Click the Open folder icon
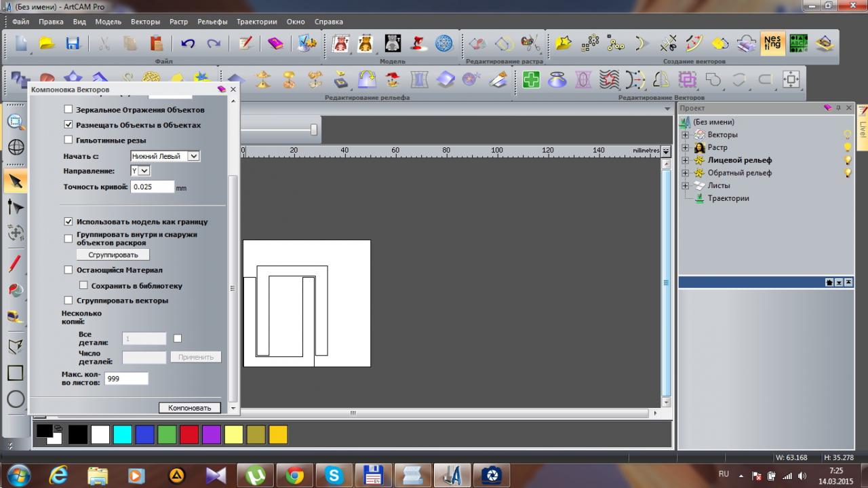The image size is (868, 488). (47, 43)
